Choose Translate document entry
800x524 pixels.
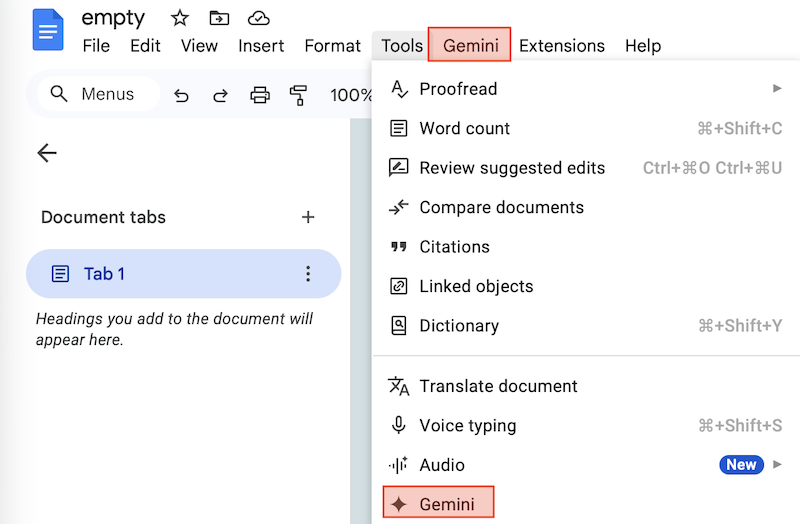pos(586,386)
